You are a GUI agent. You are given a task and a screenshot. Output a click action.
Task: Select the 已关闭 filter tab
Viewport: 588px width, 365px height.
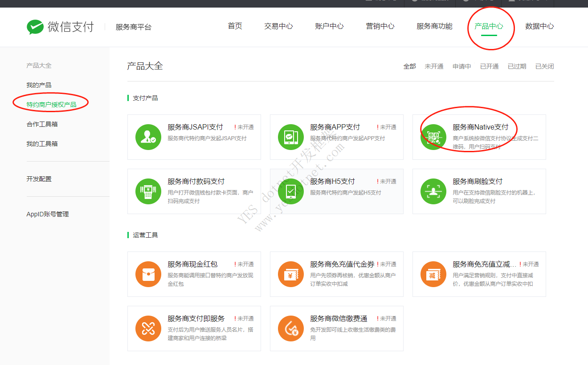point(545,66)
